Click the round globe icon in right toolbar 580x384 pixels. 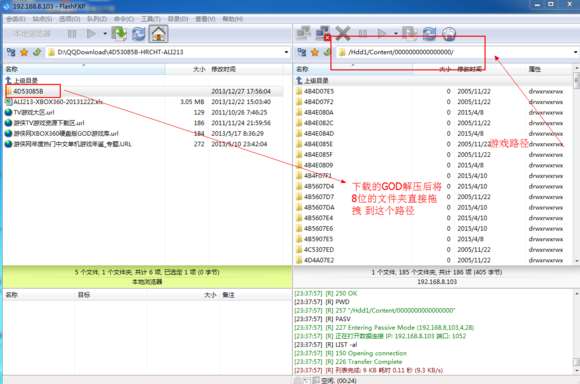click(x=449, y=34)
